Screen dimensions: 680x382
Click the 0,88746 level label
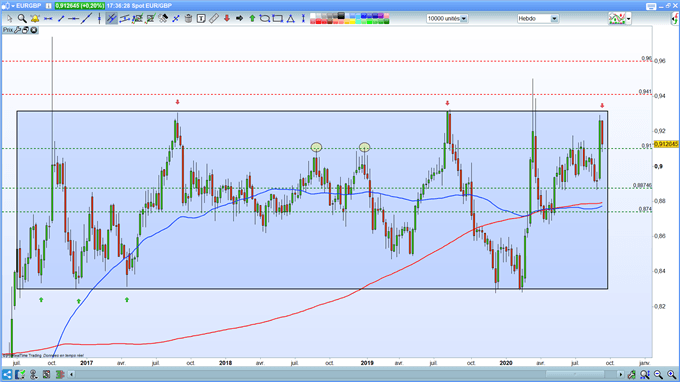[642, 185]
